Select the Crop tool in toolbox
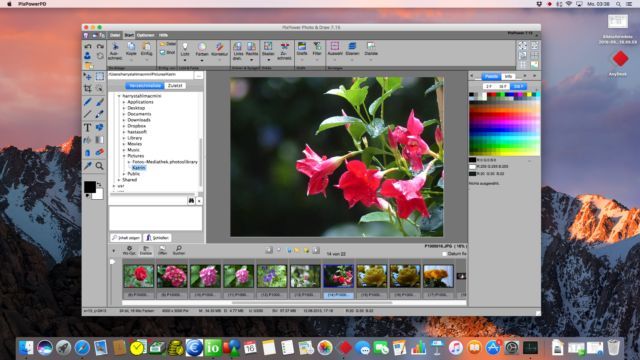 (x=88, y=88)
